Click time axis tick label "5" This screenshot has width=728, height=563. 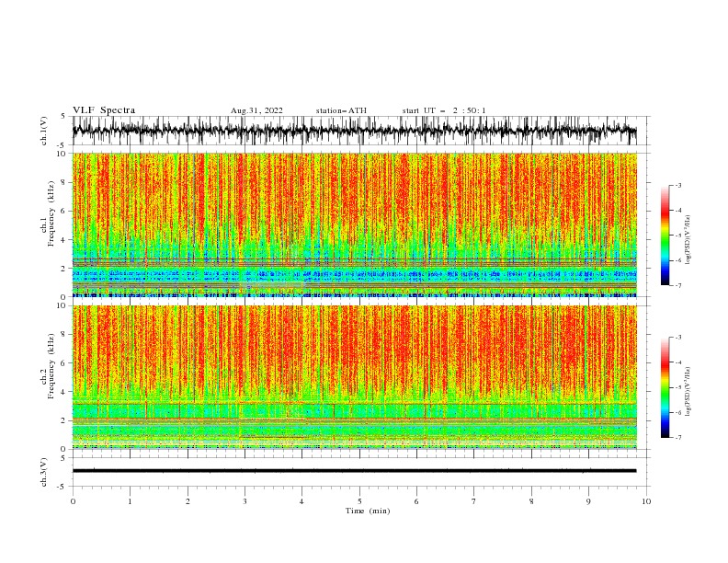click(359, 501)
